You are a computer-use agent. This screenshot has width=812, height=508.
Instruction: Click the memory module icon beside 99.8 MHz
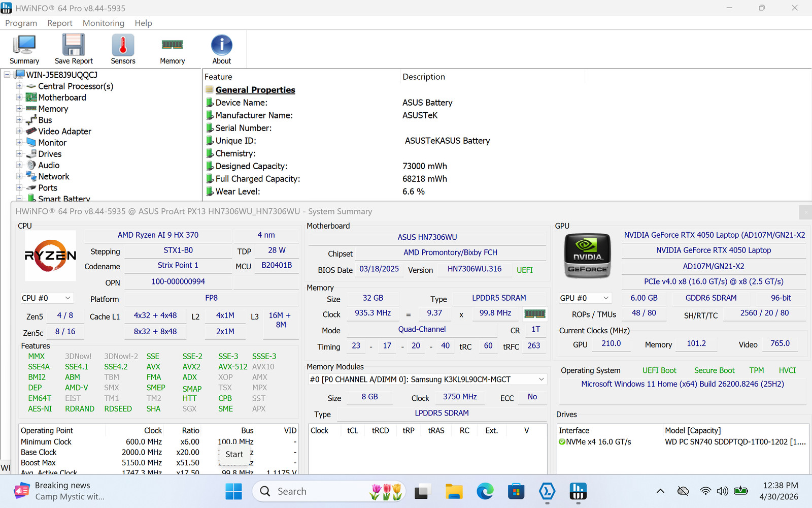[x=534, y=313]
